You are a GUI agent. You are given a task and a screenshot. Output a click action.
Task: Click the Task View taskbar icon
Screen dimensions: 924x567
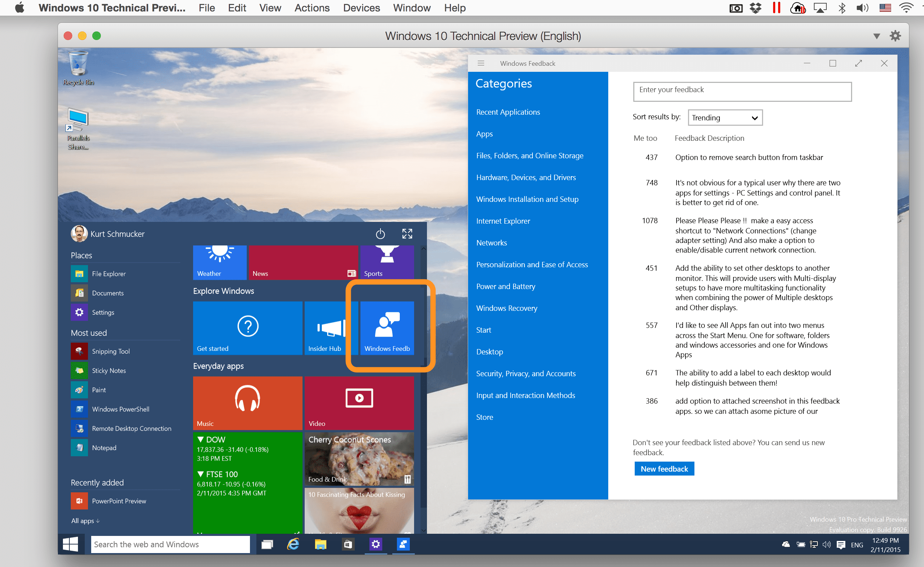click(x=267, y=544)
